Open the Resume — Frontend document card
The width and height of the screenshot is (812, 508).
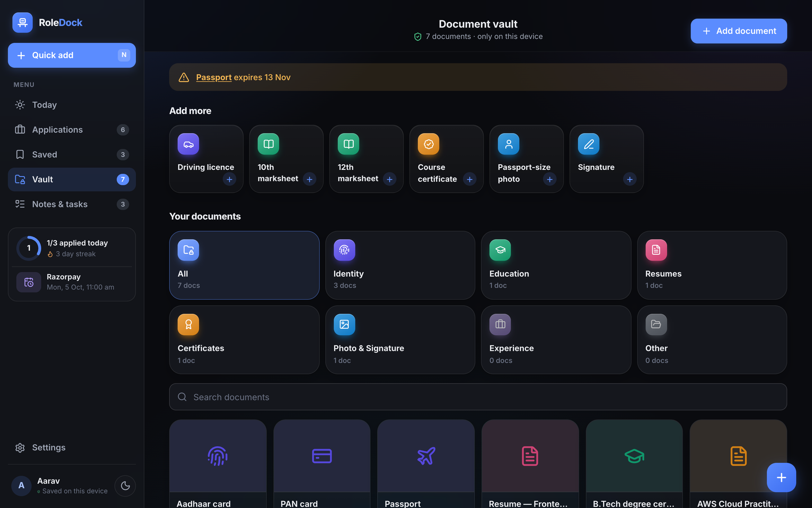click(x=530, y=464)
